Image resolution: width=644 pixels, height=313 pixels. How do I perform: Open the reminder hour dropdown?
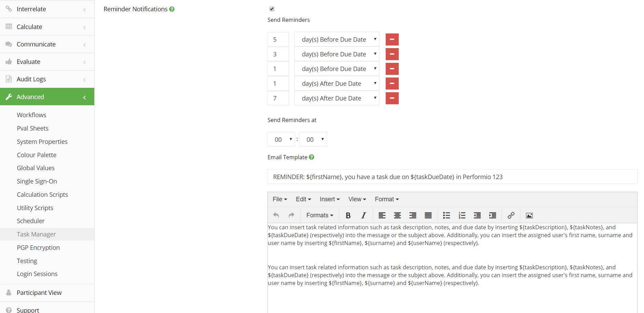281,139
